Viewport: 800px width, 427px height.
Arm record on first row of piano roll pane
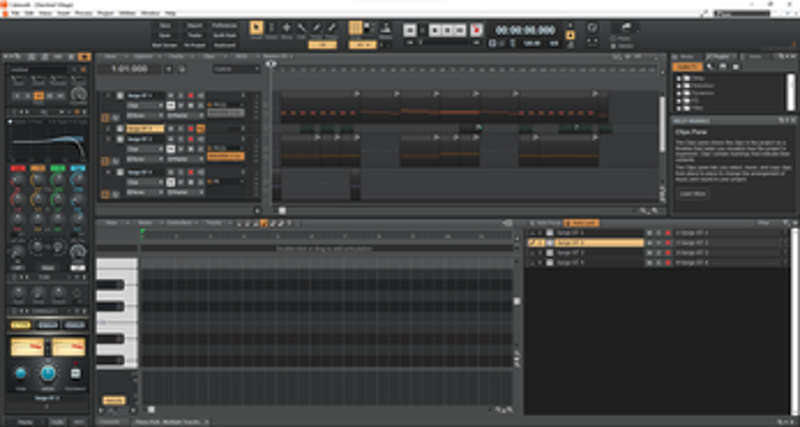(668, 233)
